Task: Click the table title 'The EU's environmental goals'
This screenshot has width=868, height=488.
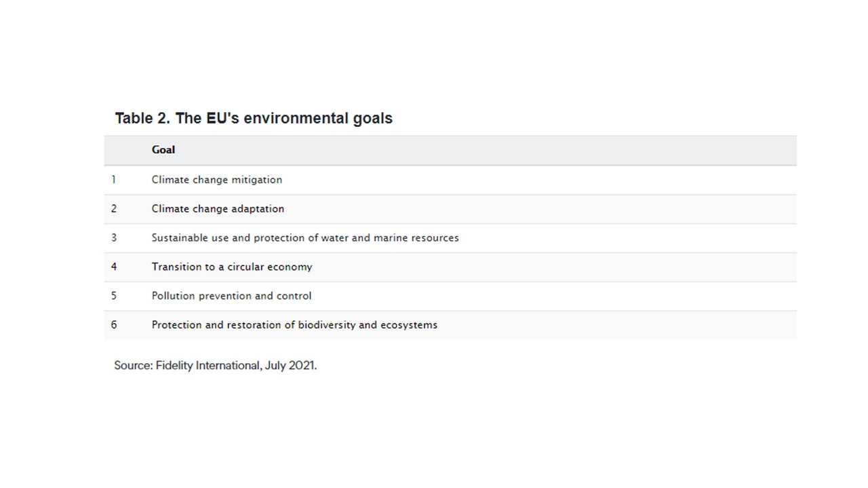Action: pyautogui.click(x=283, y=118)
